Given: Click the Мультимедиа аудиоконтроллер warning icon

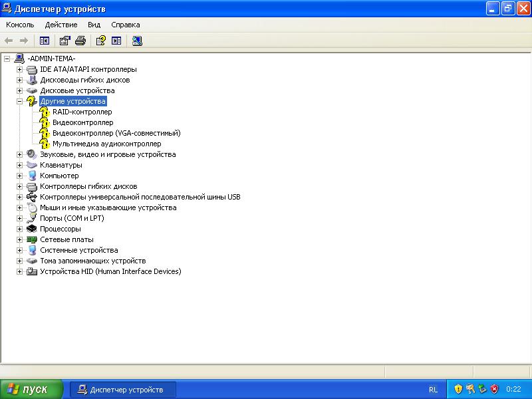Looking at the screenshot, I should [45, 144].
